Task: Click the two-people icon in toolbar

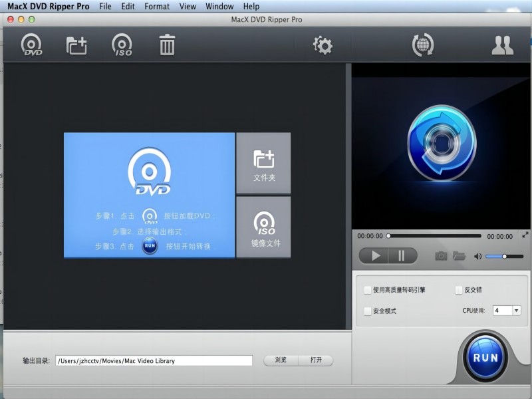Action: point(503,45)
